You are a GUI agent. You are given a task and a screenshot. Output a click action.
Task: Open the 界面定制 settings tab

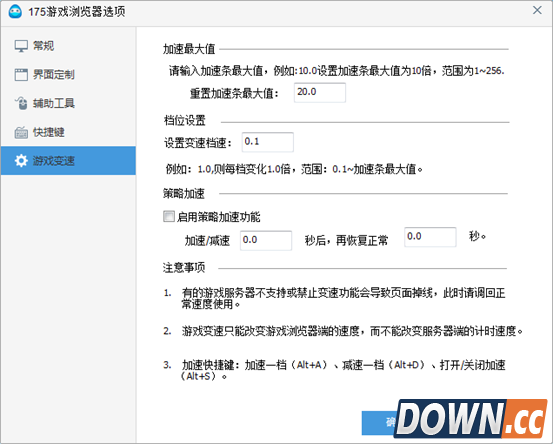pyautogui.click(x=68, y=74)
